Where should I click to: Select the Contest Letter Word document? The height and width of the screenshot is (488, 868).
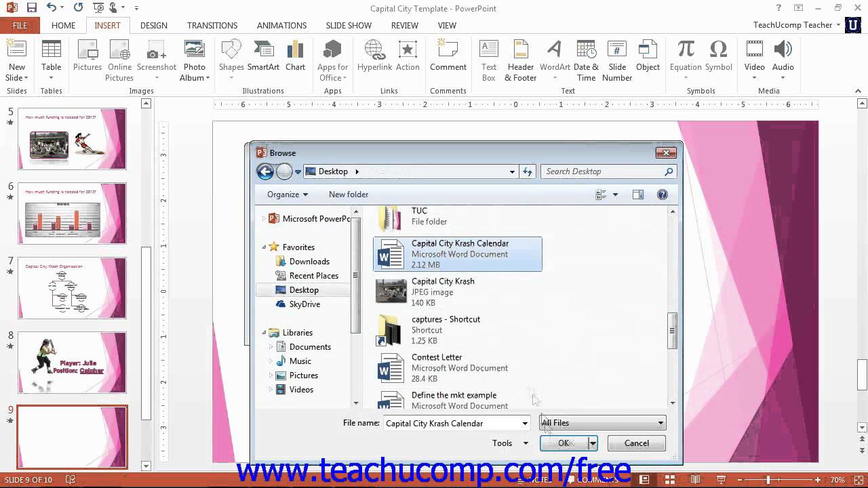point(458,368)
